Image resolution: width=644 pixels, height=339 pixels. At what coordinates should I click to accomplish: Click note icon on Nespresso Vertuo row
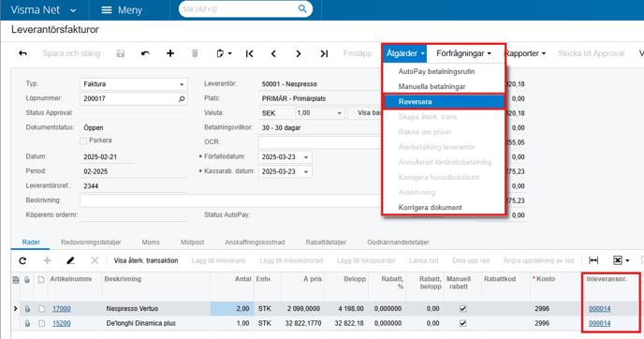[x=41, y=309]
